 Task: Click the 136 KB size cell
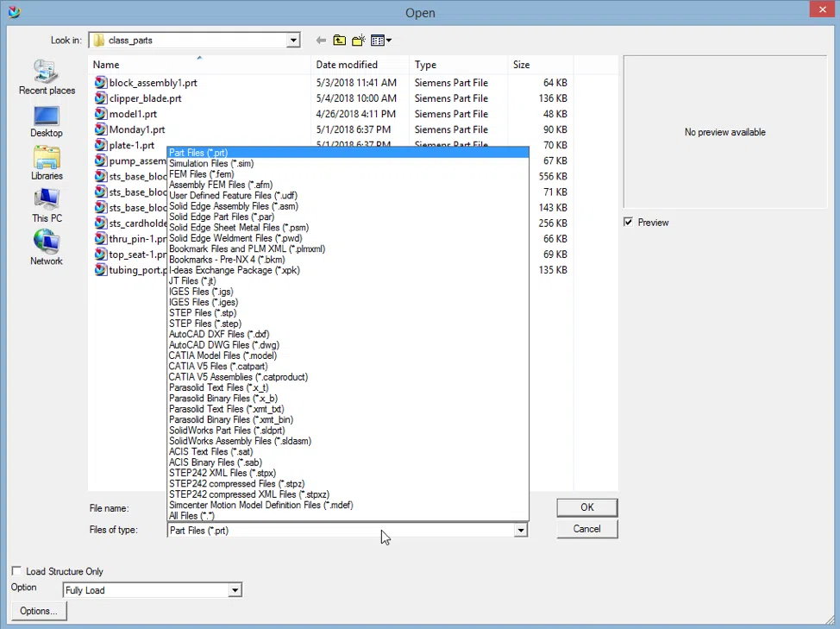click(553, 98)
